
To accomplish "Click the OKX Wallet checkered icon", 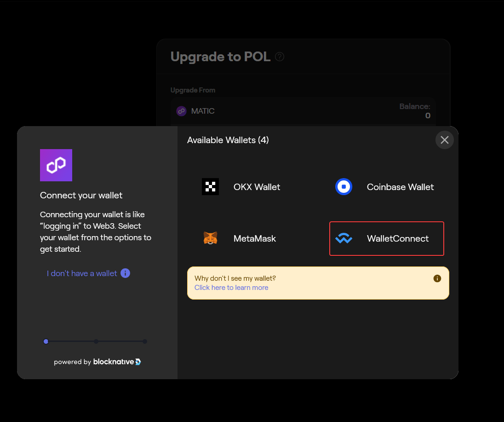I will point(210,186).
